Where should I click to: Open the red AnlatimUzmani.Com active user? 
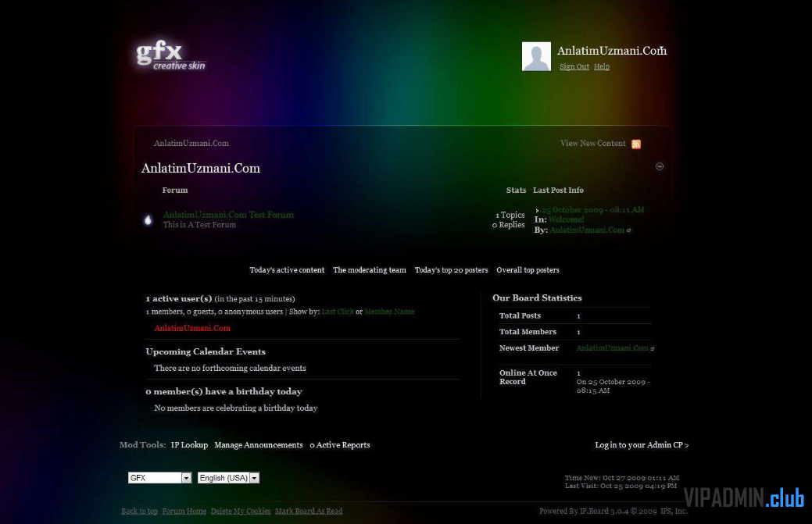pyautogui.click(x=192, y=328)
